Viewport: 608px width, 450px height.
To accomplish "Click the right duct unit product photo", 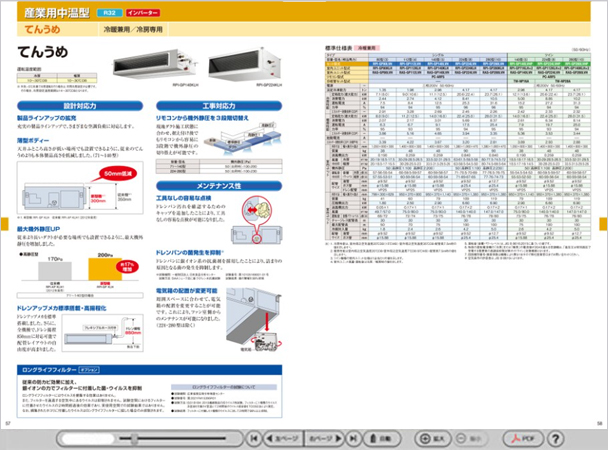I will pos(244,64).
